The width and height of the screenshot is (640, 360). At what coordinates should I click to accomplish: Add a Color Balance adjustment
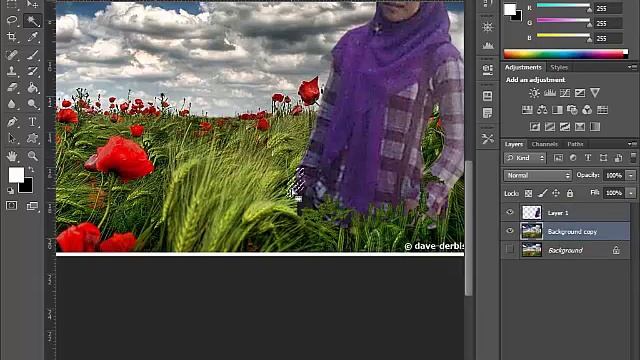(x=542, y=110)
